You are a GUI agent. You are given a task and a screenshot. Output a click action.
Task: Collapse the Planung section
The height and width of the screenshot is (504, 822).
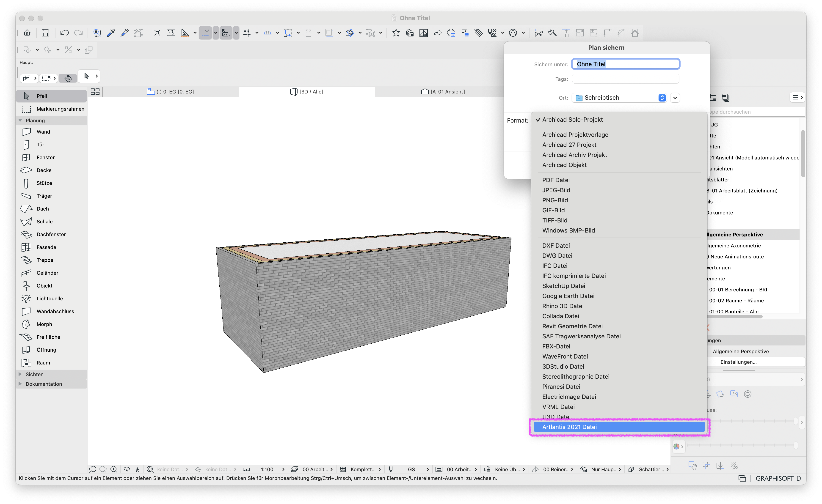point(20,120)
